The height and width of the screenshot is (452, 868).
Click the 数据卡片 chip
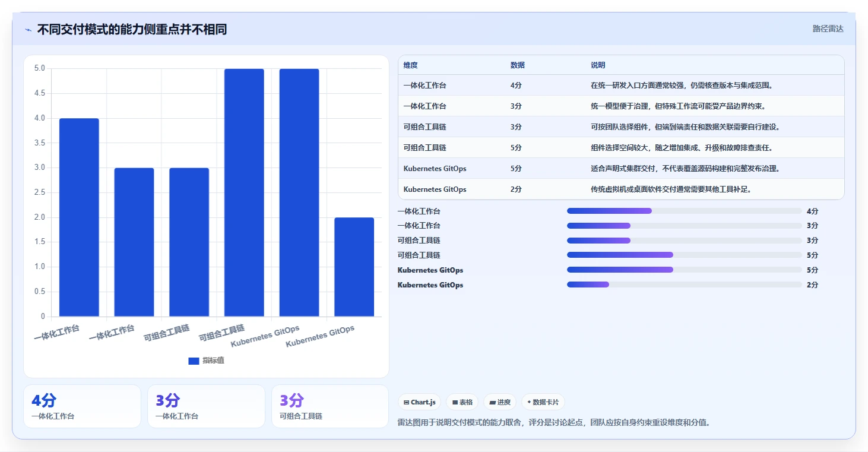[x=543, y=402]
